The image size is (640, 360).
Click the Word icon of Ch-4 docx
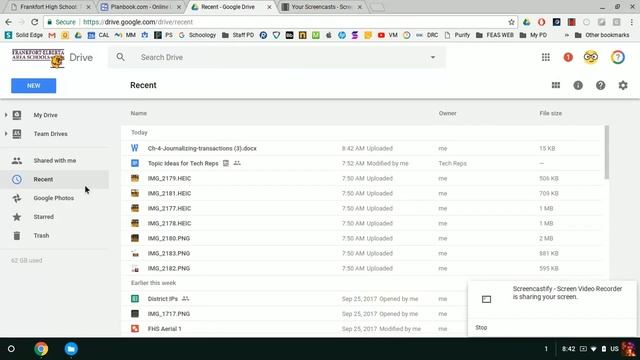click(135, 148)
